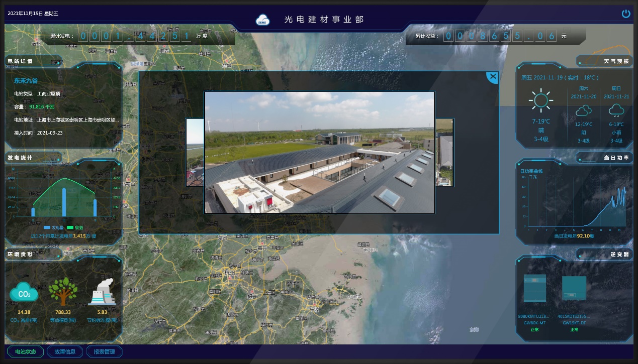638x364 pixels.
Task: Click the 累计发电 counter display
Action: 136,36
